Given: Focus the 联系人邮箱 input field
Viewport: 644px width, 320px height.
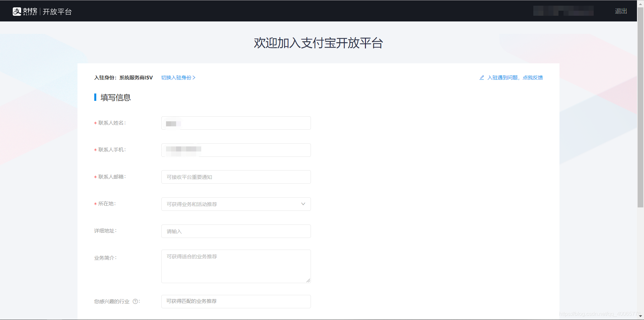Looking at the screenshot, I should pos(236,177).
